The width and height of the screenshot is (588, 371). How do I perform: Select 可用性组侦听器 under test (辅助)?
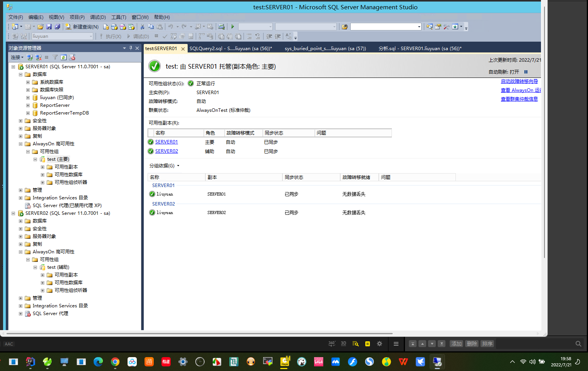71,290
